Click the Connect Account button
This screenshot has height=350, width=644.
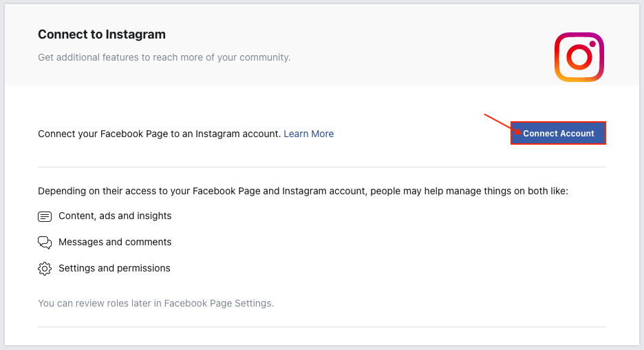[558, 133]
